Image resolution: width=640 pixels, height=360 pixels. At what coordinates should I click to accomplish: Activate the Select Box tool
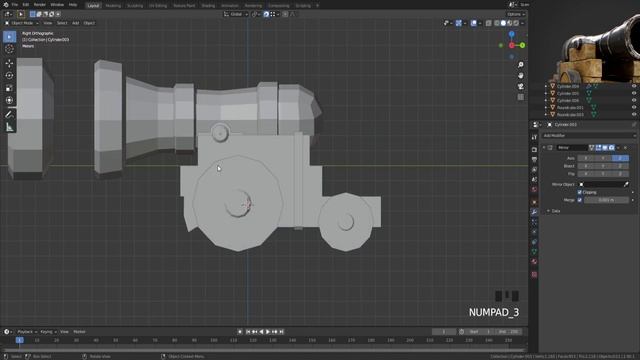point(9,37)
